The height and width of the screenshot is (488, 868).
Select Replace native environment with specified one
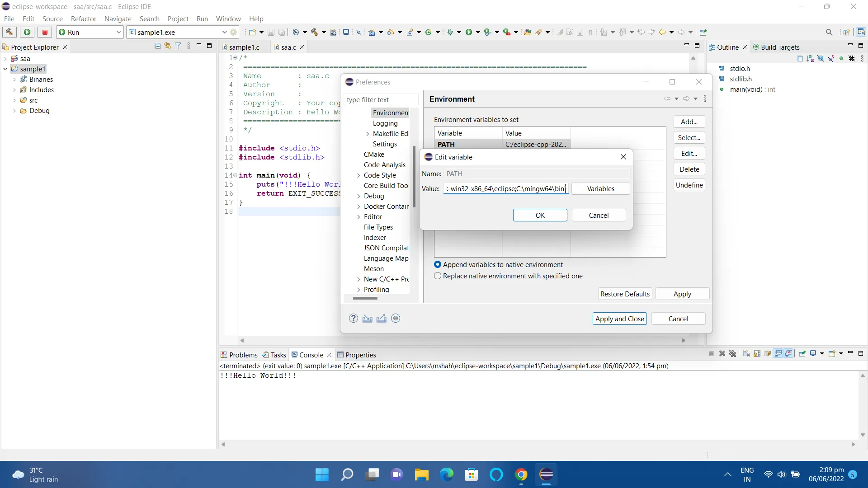438,276
